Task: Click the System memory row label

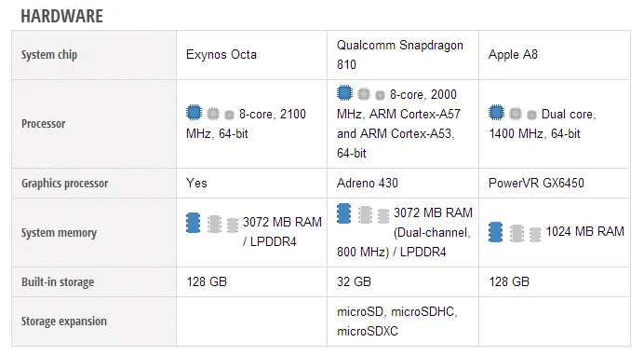Action: pos(59,233)
